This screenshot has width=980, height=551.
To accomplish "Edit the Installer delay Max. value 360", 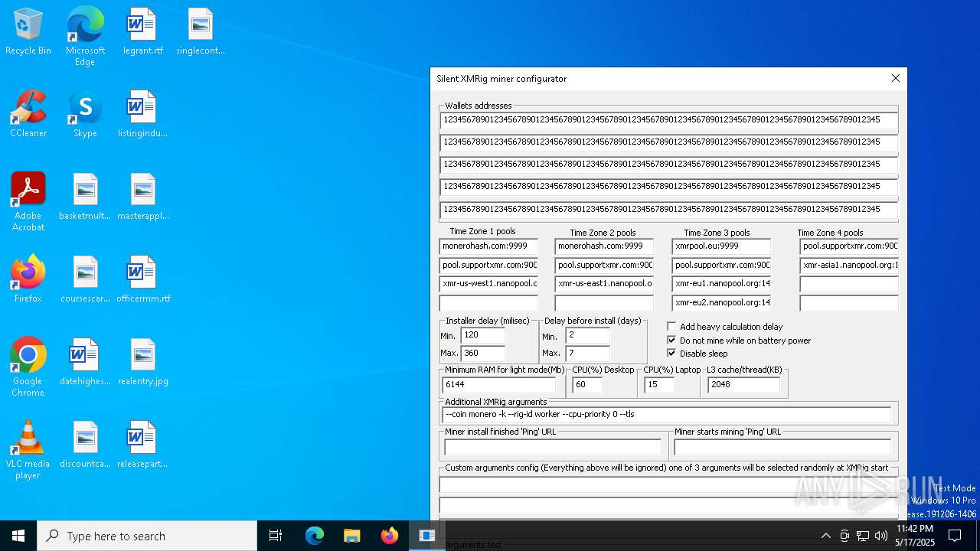I will (482, 354).
